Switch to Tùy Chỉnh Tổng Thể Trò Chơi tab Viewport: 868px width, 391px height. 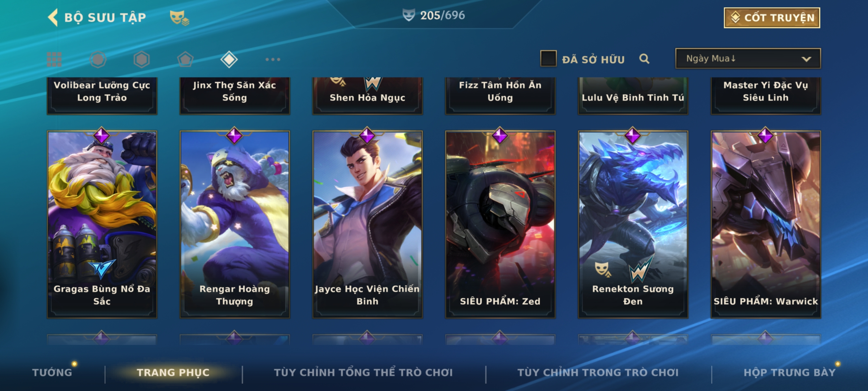pyautogui.click(x=363, y=372)
